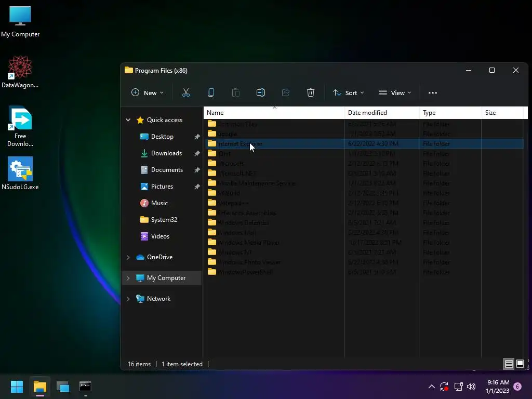Select the MSBuild folder row

click(364, 193)
